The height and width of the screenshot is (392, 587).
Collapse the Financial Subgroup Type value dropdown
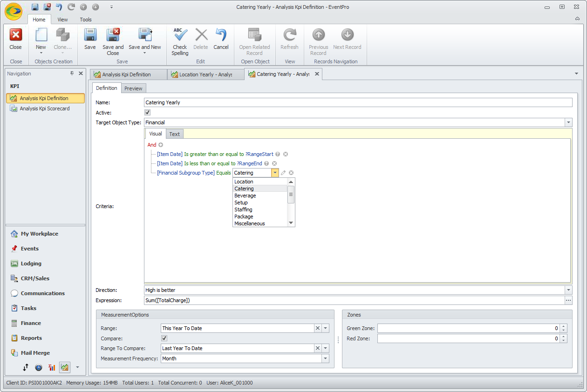[x=275, y=173]
